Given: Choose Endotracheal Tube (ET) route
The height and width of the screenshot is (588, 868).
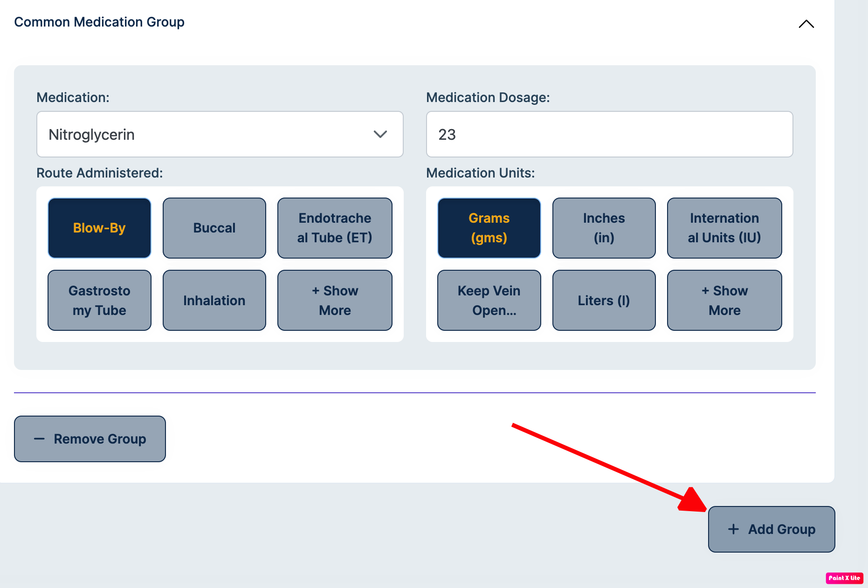Looking at the screenshot, I should pyautogui.click(x=335, y=228).
